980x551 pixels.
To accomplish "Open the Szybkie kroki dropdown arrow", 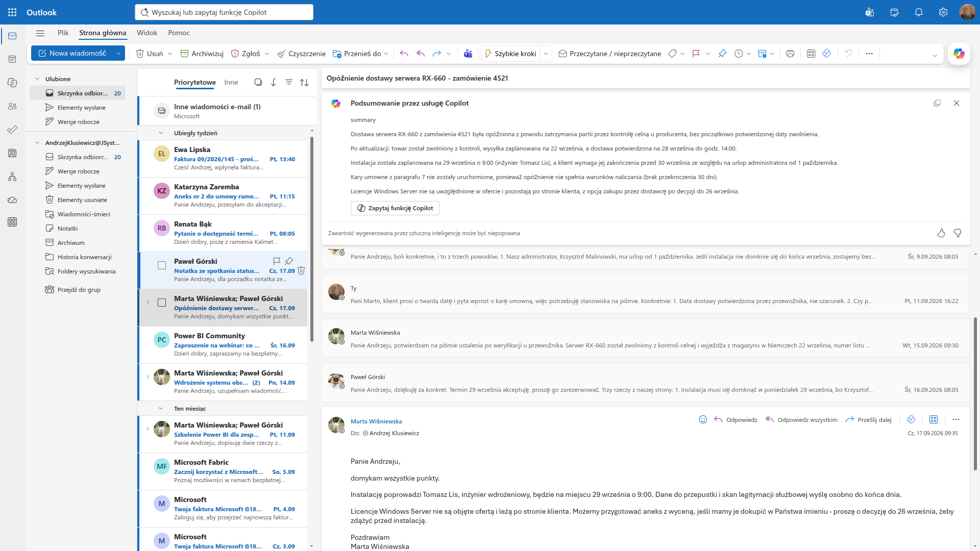I will 546,54.
